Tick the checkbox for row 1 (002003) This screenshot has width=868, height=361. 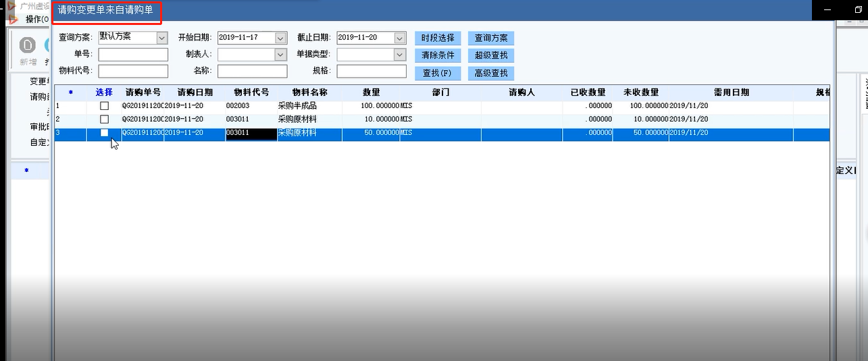click(104, 106)
